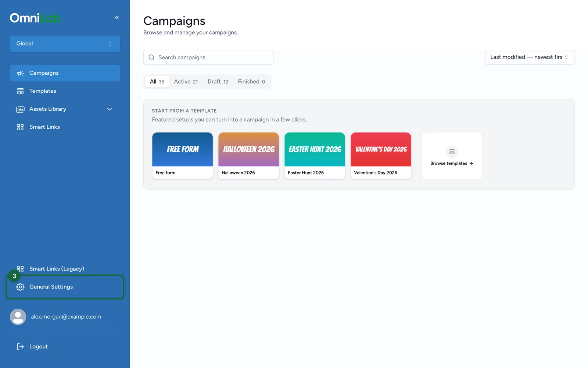Select the Finished campaigns tab
Screen dimensions: 588x368
tap(251, 82)
